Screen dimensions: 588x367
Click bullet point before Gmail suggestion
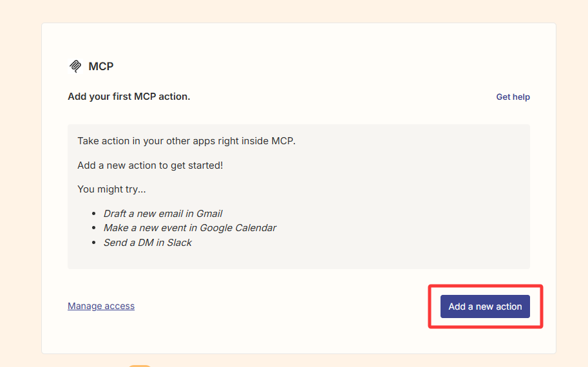pyautogui.click(x=94, y=214)
